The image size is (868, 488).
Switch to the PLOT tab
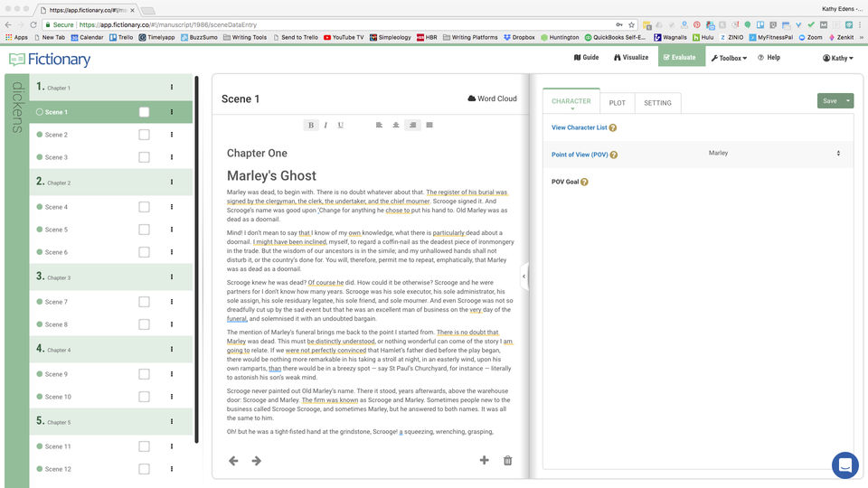tap(618, 103)
